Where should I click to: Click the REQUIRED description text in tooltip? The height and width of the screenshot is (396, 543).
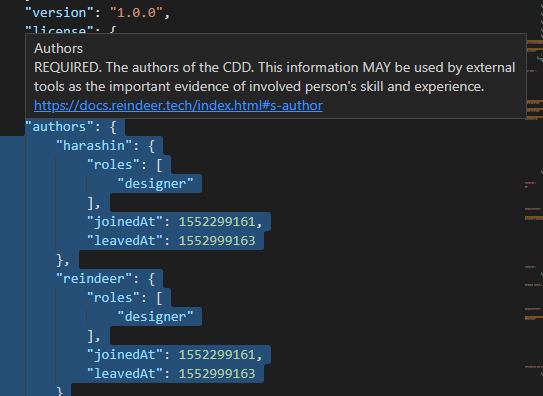click(x=274, y=77)
